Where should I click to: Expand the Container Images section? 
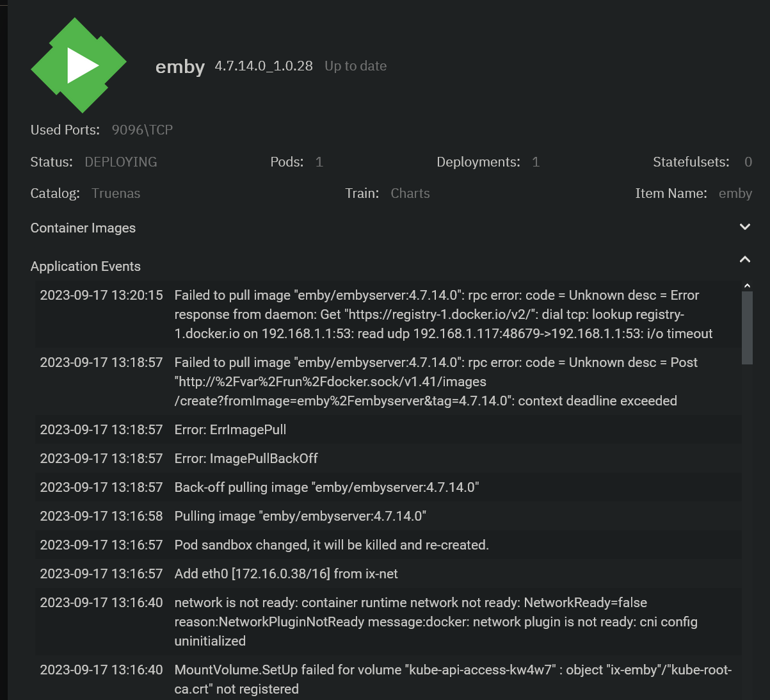click(744, 227)
